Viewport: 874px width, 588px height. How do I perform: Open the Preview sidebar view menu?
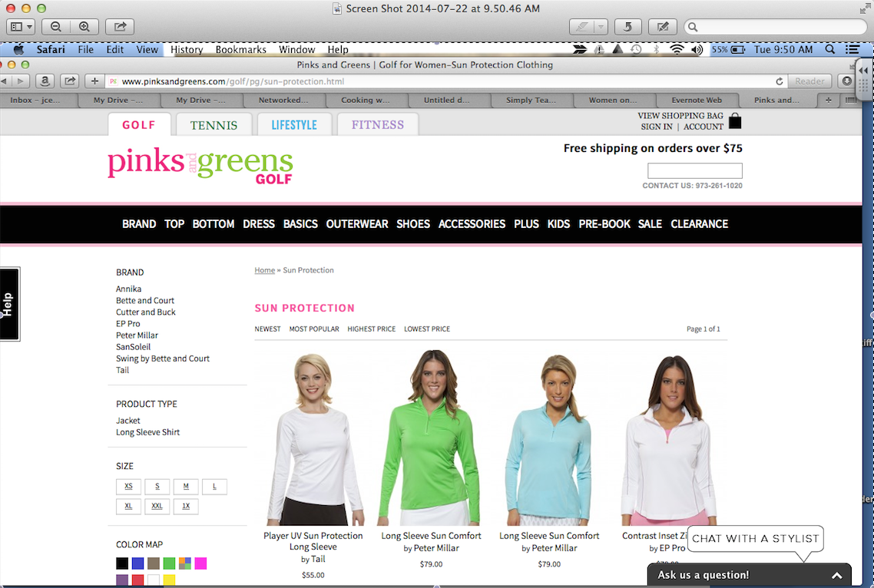click(22, 27)
